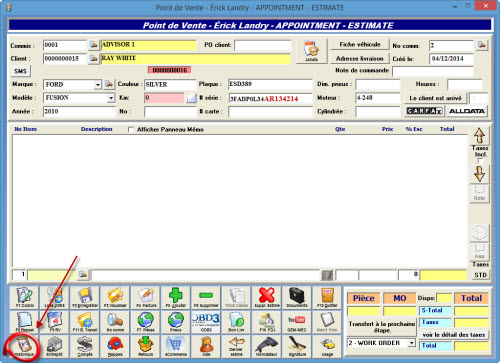Click the Description column header
The width and height of the screenshot is (500, 363).
[x=96, y=129]
